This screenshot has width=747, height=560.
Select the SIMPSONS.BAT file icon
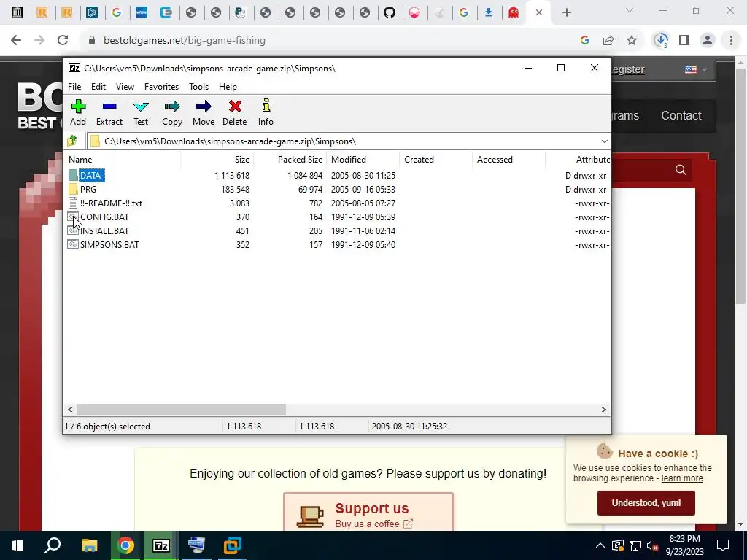(x=73, y=244)
